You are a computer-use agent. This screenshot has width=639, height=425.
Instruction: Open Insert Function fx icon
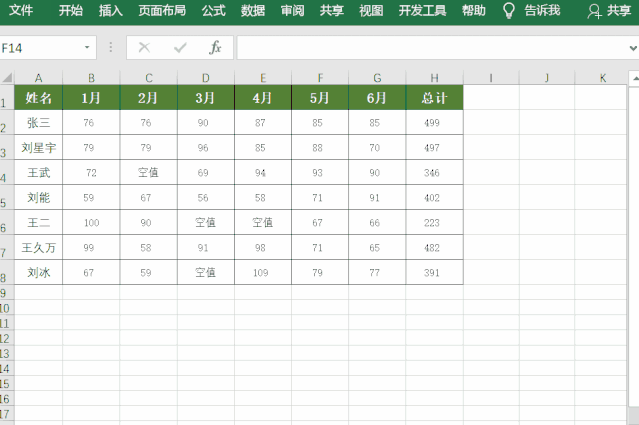click(215, 48)
